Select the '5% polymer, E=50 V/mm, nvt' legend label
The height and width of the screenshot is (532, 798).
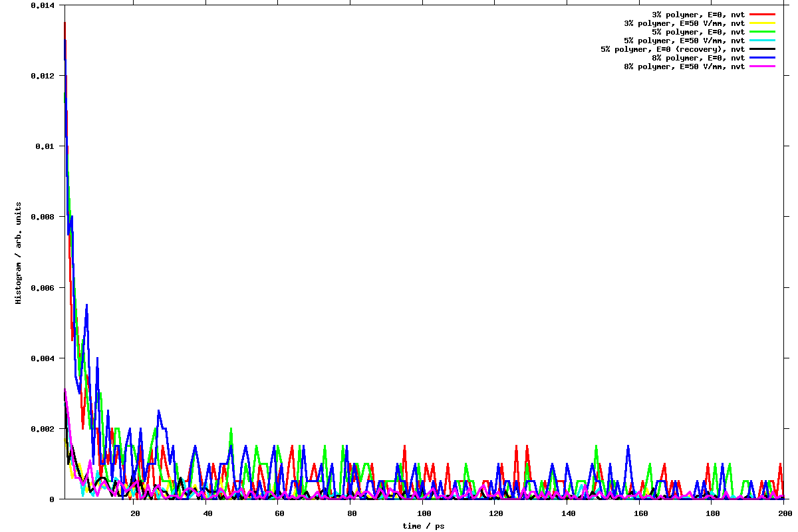click(684, 41)
